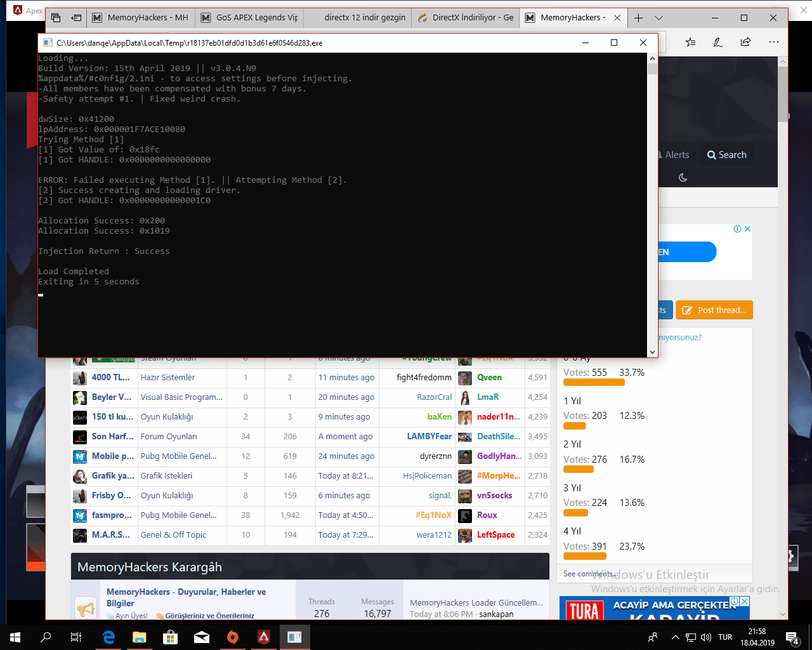This screenshot has height=650, width=812.
Task: Click vn5socks avatar thumbnail
Action: (465, 496)
